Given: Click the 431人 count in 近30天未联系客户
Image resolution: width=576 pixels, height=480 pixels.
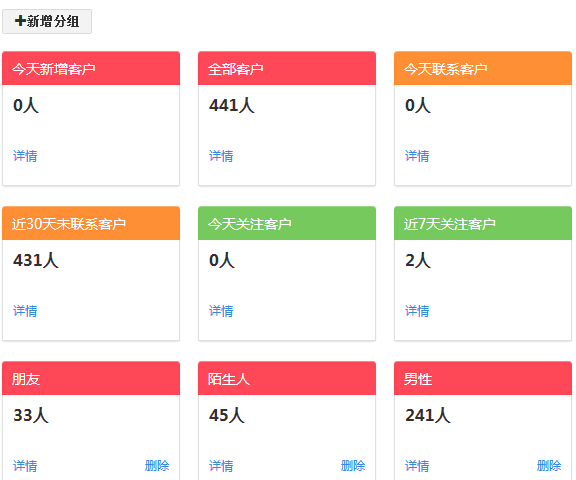Looking at the screenshot, I should coord(36,260).
